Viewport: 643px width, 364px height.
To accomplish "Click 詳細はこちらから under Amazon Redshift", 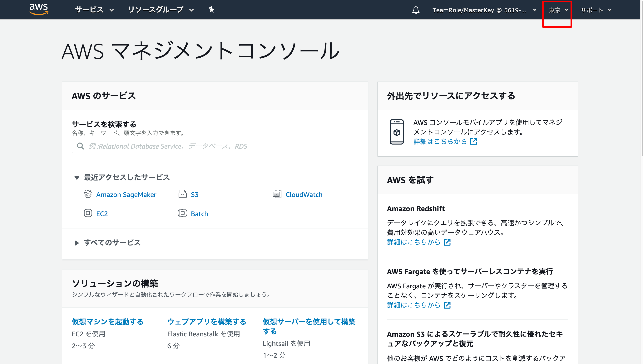I will (x=413, y=242).
